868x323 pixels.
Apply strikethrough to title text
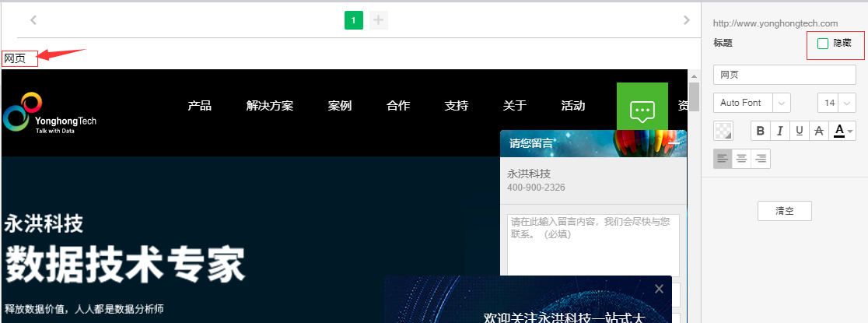click(x=818, y=131)
